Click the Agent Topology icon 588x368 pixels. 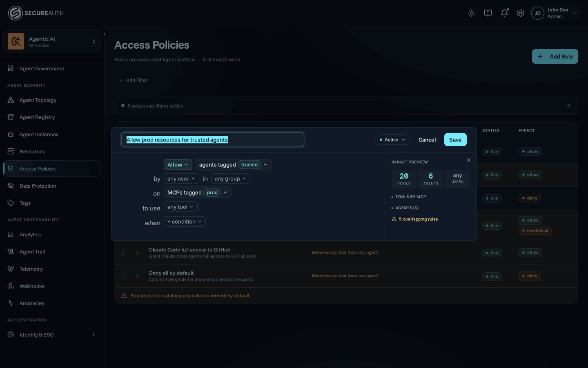coord(11,100)
